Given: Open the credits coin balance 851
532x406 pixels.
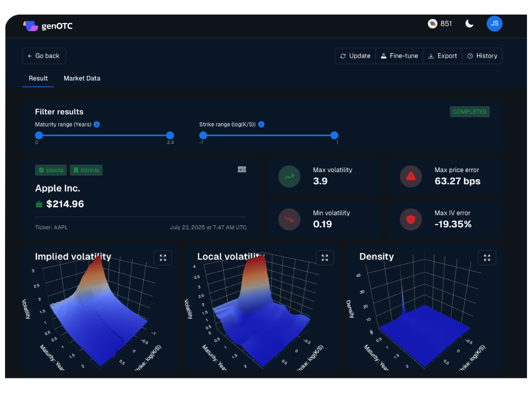Looking at the screenshot, I should (440, 24).
